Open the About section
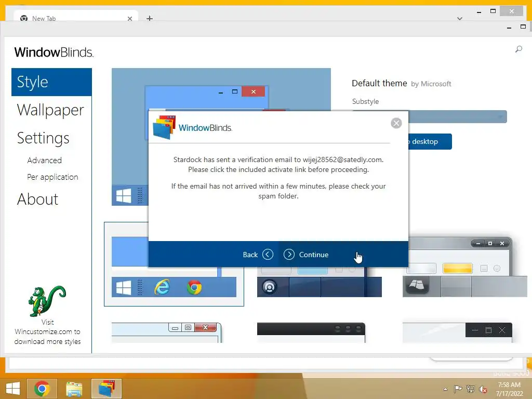This screenshot has height=399, width=532. [37, 199]
